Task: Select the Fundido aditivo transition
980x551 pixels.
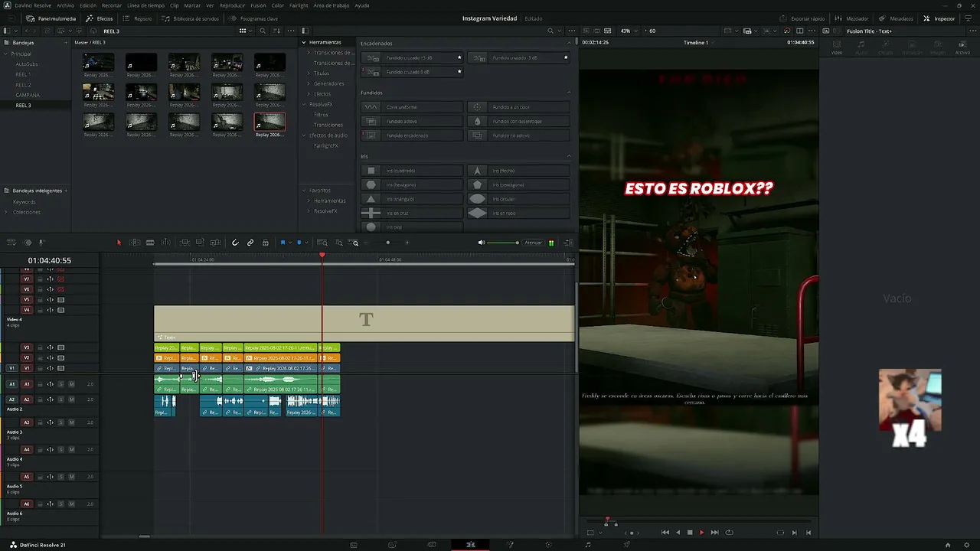Action: (x=413, y=122)
